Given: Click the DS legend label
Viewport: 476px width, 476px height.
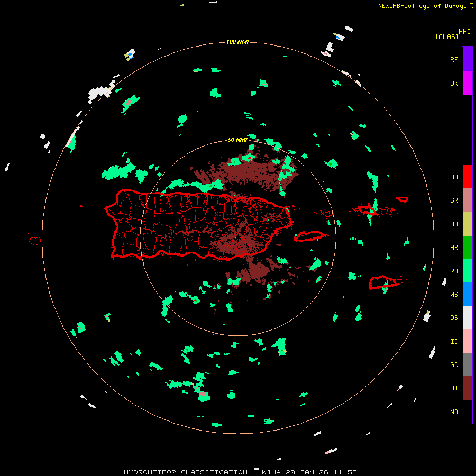Looking at the screenshot, I should pos(454,318).
